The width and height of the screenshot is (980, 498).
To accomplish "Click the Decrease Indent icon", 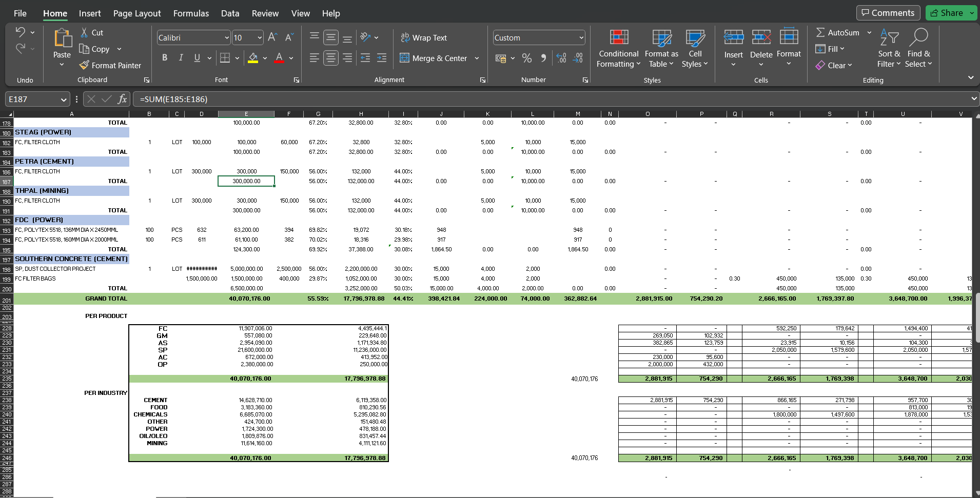I will pos(365,58).
